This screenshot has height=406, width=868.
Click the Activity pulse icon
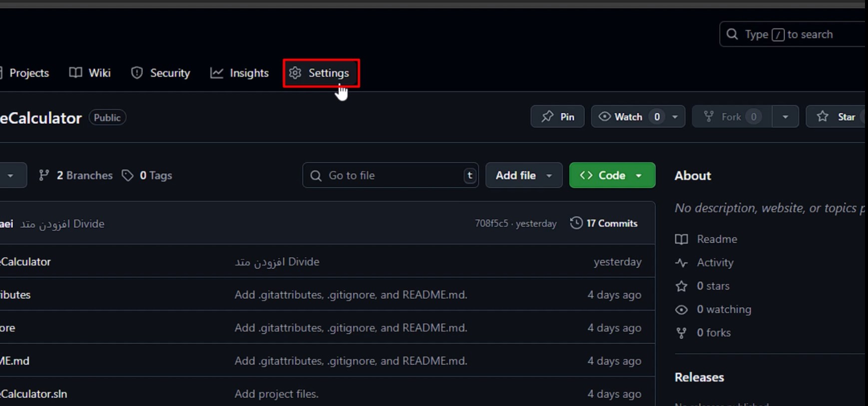tap(681, 263)
